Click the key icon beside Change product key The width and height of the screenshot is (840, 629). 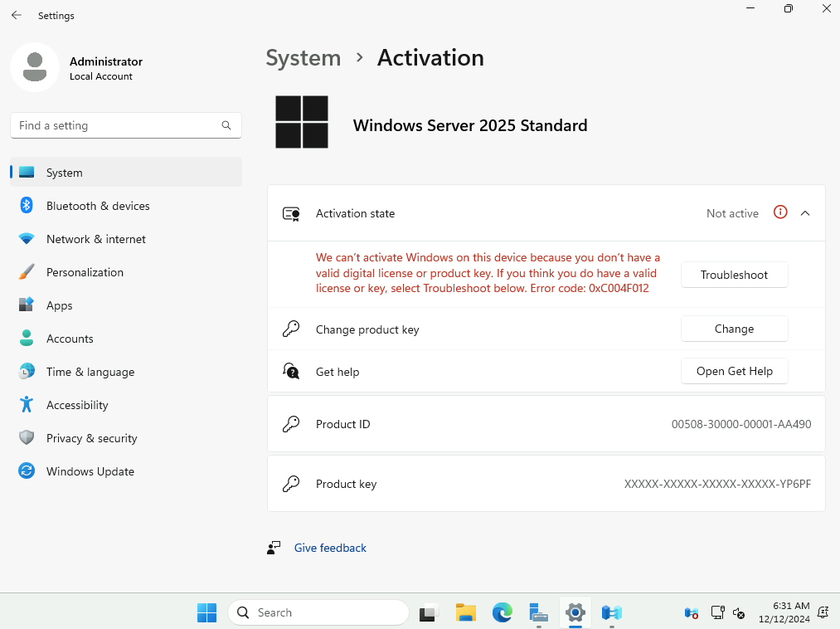point(291,329)
